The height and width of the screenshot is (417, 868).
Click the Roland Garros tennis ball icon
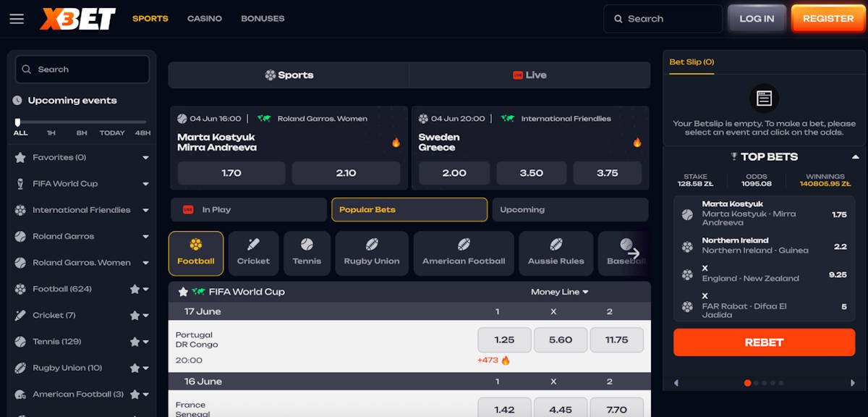[x=20, y=236]
